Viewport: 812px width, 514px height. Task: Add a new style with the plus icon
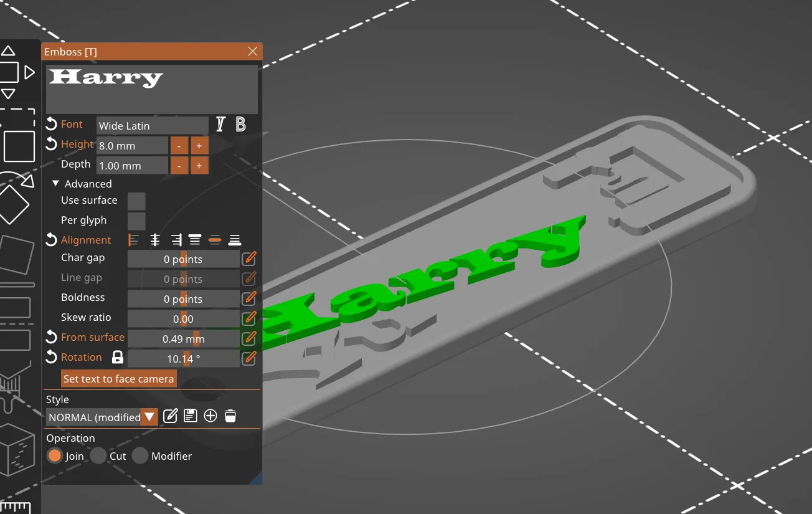(x=210, y=416)
